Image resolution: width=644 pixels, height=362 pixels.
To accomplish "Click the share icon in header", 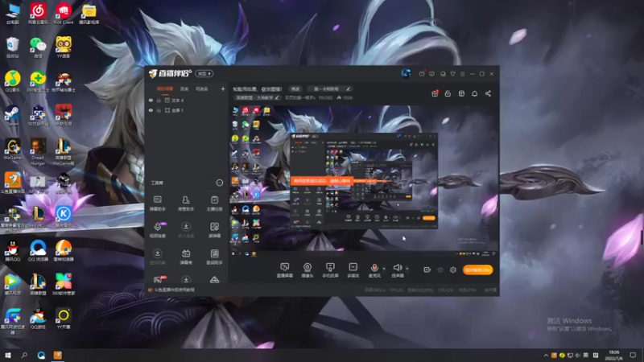I will point(488,93).
